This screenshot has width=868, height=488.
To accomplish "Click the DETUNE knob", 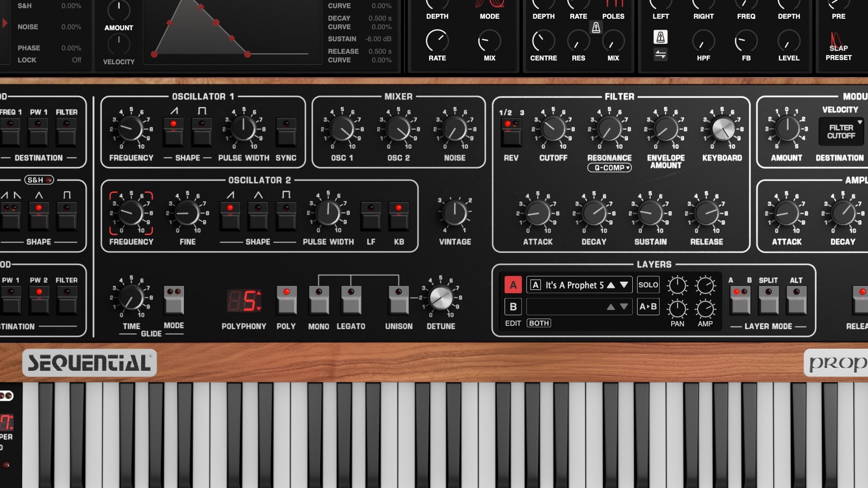I will 441,298.
